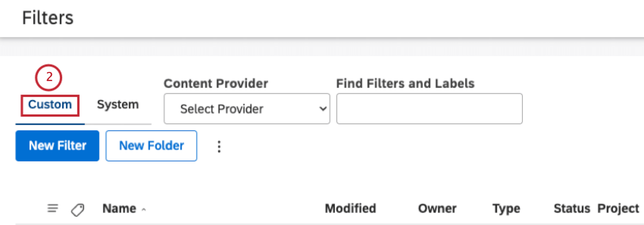
Task: Open the three-dot more options menu
Action: tap(219, 146)
